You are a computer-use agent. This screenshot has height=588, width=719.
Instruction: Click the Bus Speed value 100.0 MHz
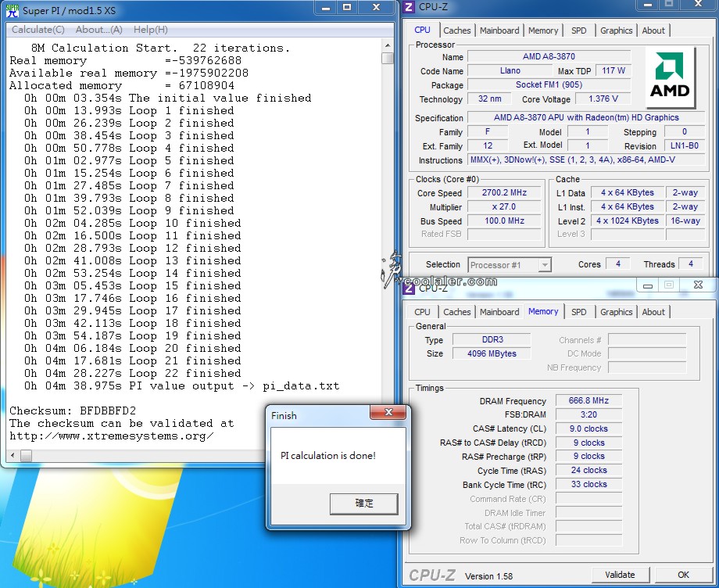coord(504,220)
